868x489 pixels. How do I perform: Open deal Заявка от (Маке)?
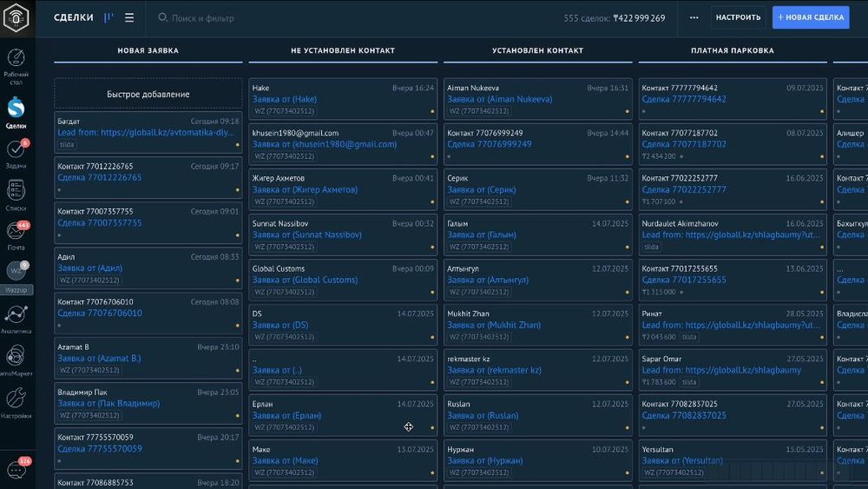point(285,460)
